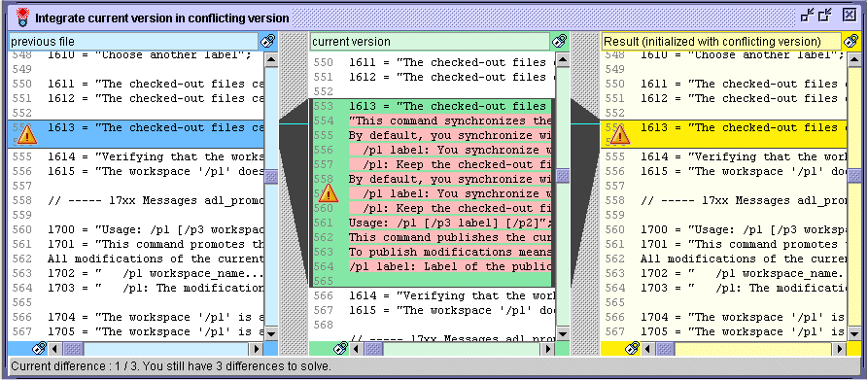Viewport: 868px width, 380px height.
Task: Click the previous file vertical scroll up arrow
Action: [270, 59]
